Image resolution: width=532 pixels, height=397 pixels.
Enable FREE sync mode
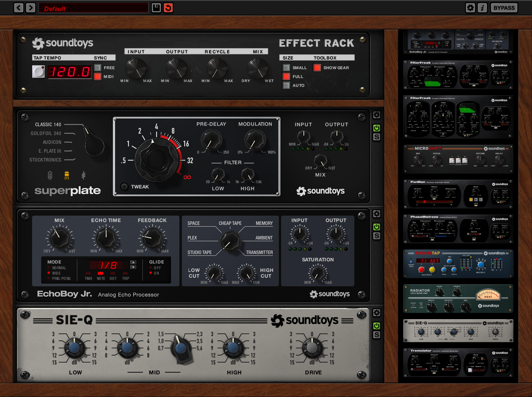tap(97, 68)
